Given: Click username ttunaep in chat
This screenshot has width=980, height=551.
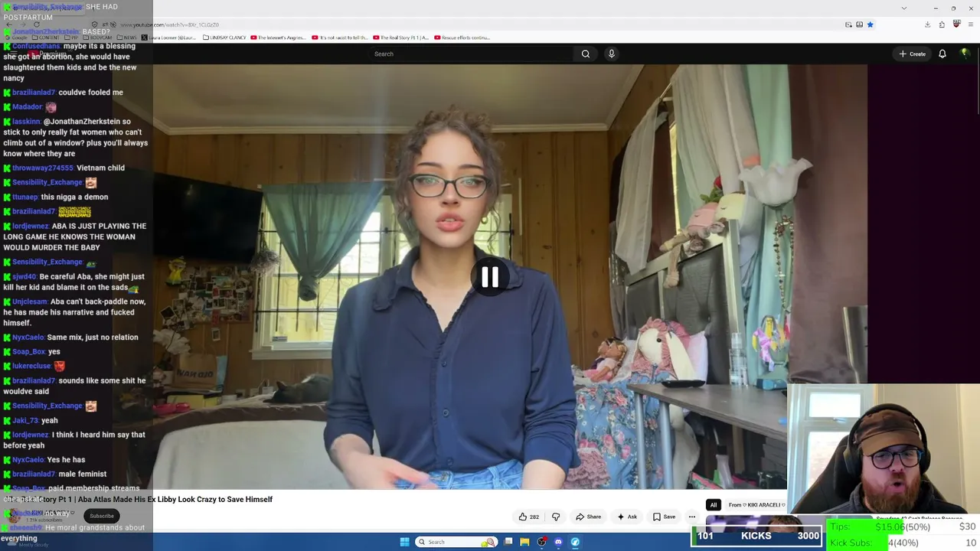Looking at the screenshot, I should (25, 197).
